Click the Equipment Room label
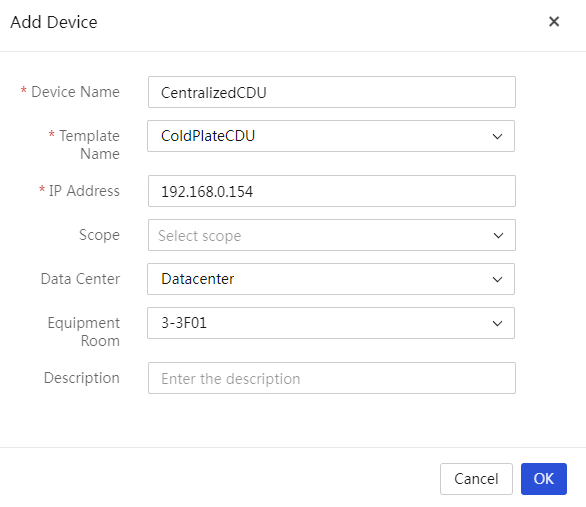The height and width of the screenshot is (507, 586). coord(83,332)
